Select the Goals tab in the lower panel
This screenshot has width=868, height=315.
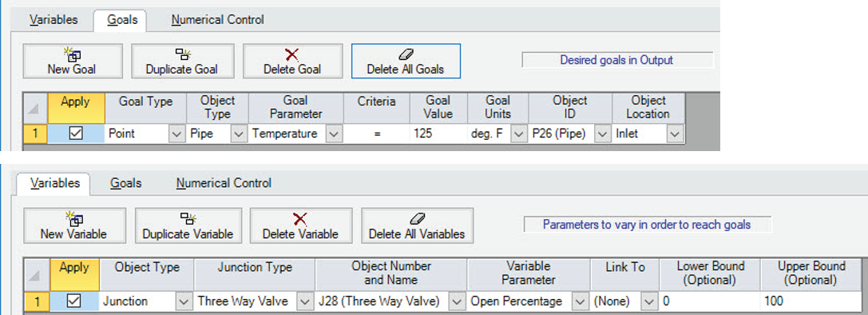pos(125,182)
